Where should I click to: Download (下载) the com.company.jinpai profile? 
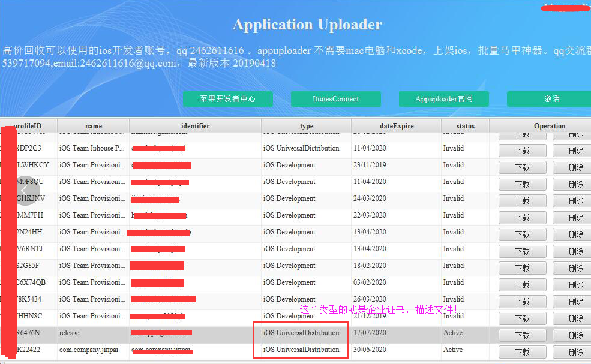523,352
